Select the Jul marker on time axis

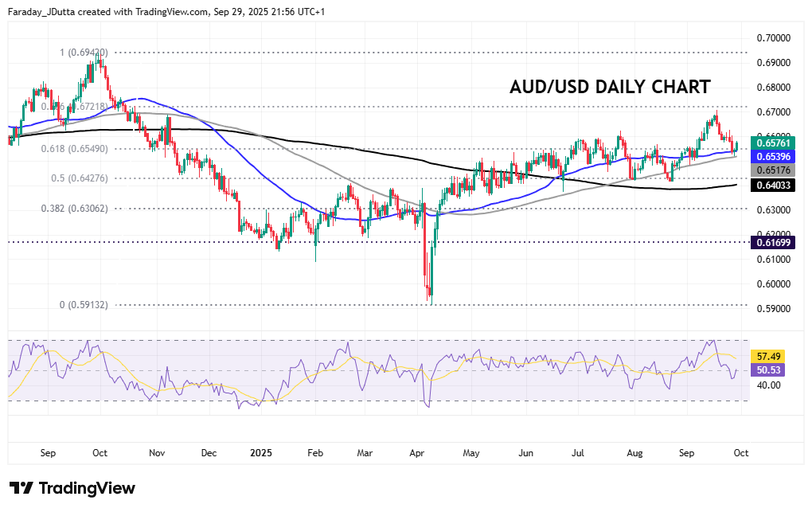(x=578, y=453)
